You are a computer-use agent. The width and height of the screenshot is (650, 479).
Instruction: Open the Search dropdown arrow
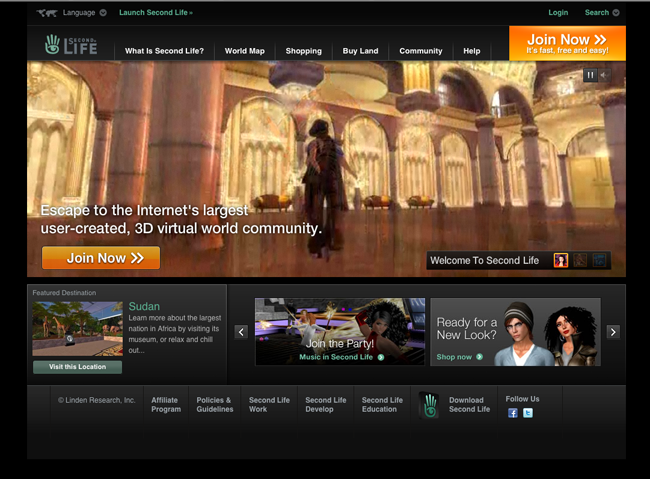point(616,13)
